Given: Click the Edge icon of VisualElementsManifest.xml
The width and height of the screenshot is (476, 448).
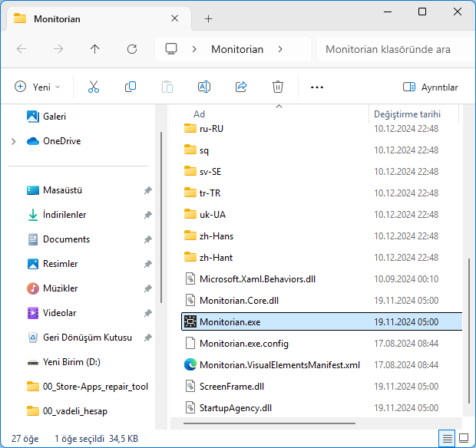Looking at the screenshot, I should [x=190, y=365].
